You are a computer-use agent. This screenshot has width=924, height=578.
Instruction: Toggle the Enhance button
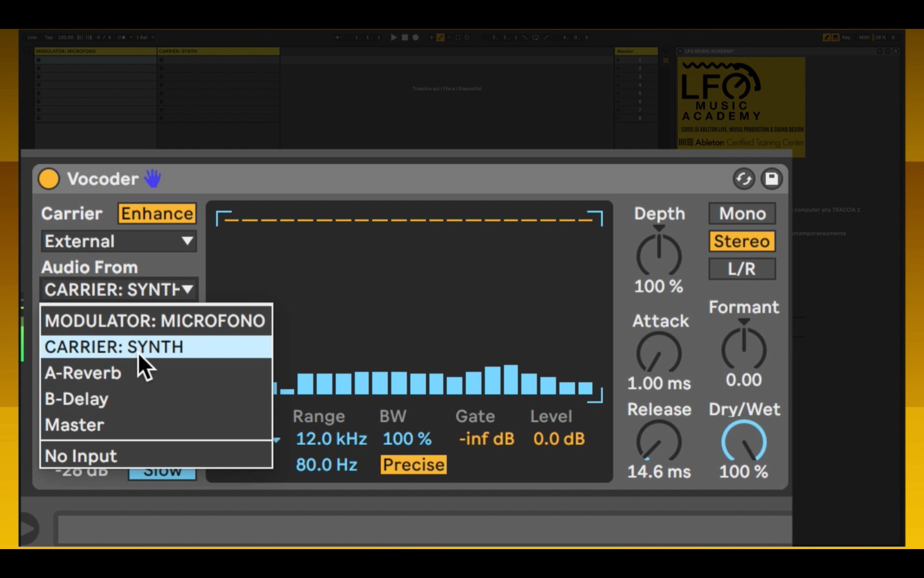[157, 214]
